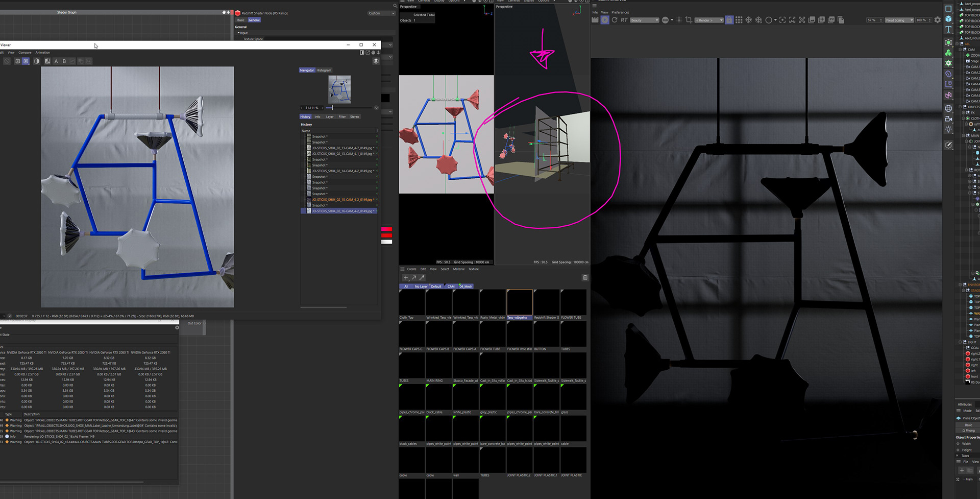Select history entry JO-STICKS_SH04_02_15-CAM_4-2_0149.jpg
This screenshot has height=499, width=980.
[x=342, y=200]
